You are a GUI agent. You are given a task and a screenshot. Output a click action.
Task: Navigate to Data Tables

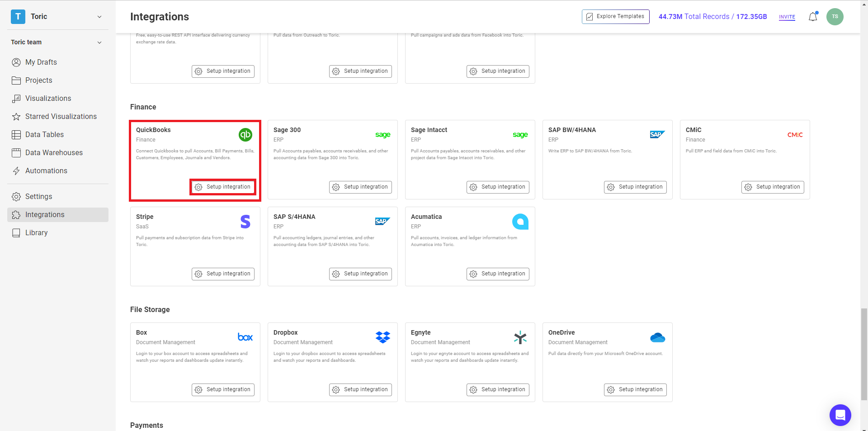[58, 135]
